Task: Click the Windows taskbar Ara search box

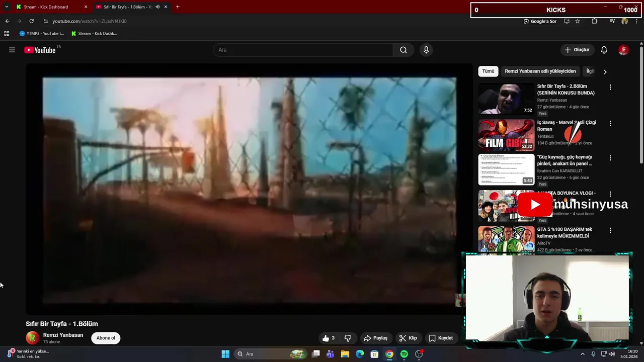Action: 271,354
